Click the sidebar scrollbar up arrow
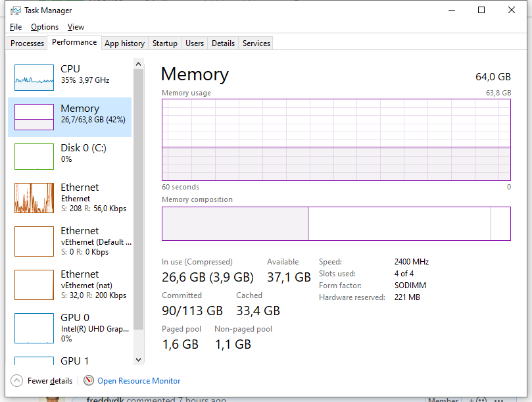Image resolution: width=532 pixels, height=402 pixels. pos(138,64)
